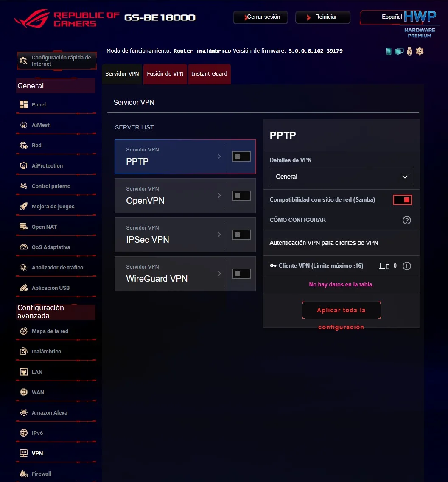Open firmware version 3.0.0.6.102_39179 link

[x=315, y=51]
